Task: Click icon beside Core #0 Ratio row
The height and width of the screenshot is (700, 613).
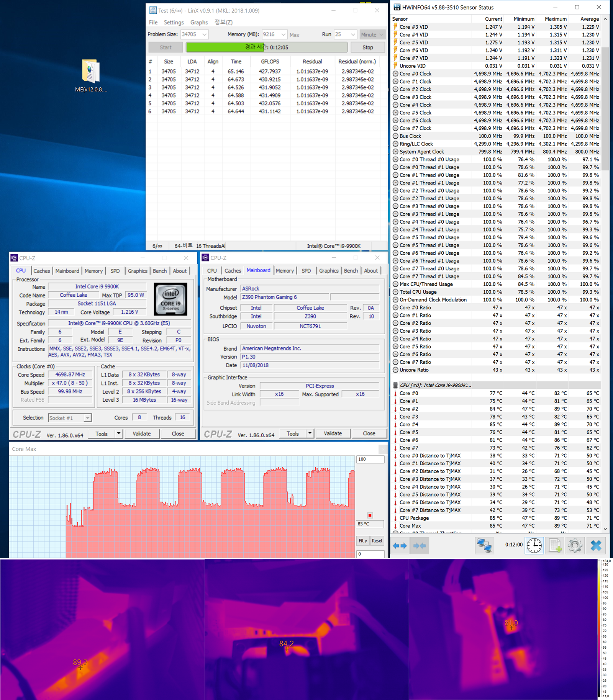Action: pyautogui.click(x=395, y=307)
